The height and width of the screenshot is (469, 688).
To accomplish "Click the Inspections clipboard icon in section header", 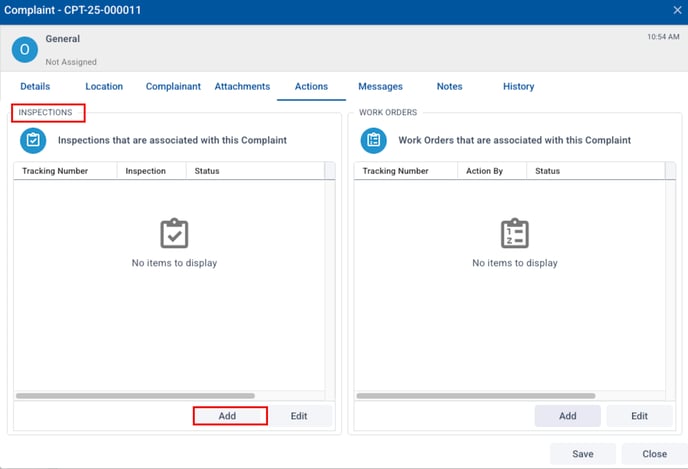I will tap(33, 141).
